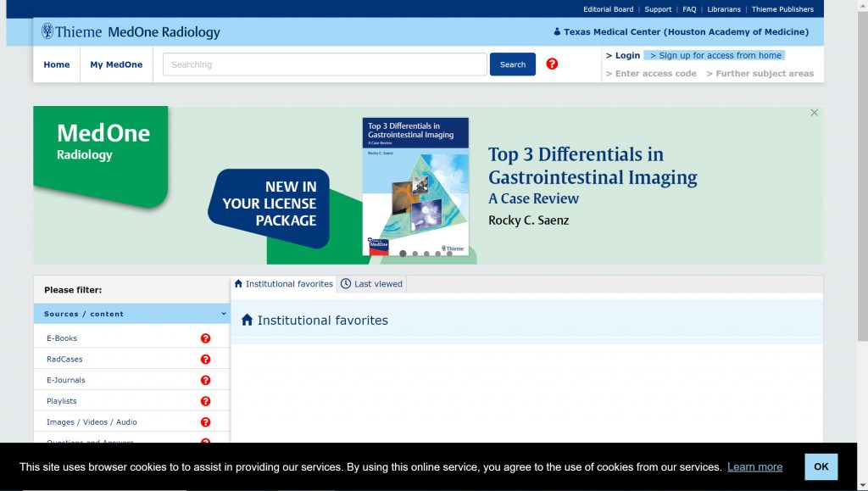The image size is (868, 491).
Task: Collapse the Sources / content filter section
Action: coord(131,314)
